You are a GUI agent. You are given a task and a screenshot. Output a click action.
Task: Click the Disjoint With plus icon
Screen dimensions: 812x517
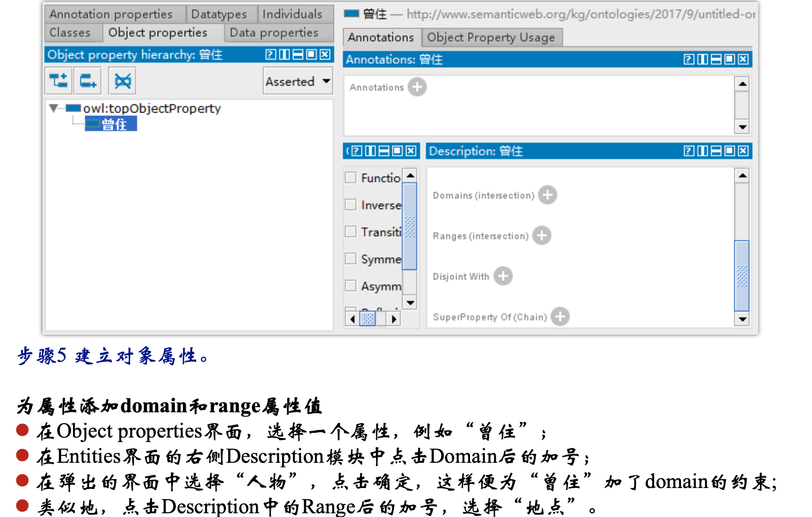tap(503, 276)
